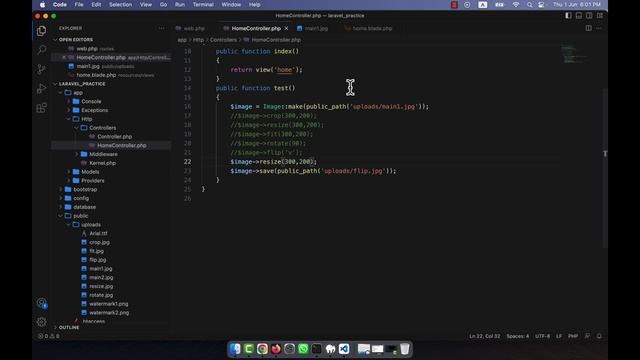Expand the Models folder

(90, 172)
